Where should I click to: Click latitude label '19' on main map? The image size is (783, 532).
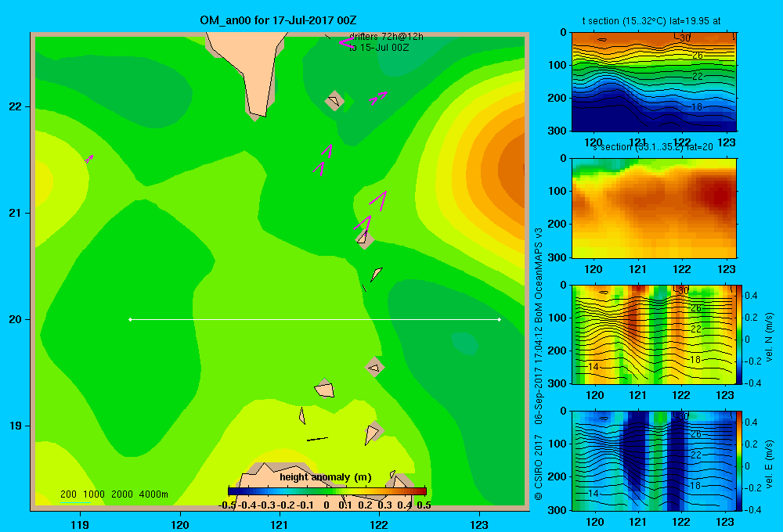16,426
